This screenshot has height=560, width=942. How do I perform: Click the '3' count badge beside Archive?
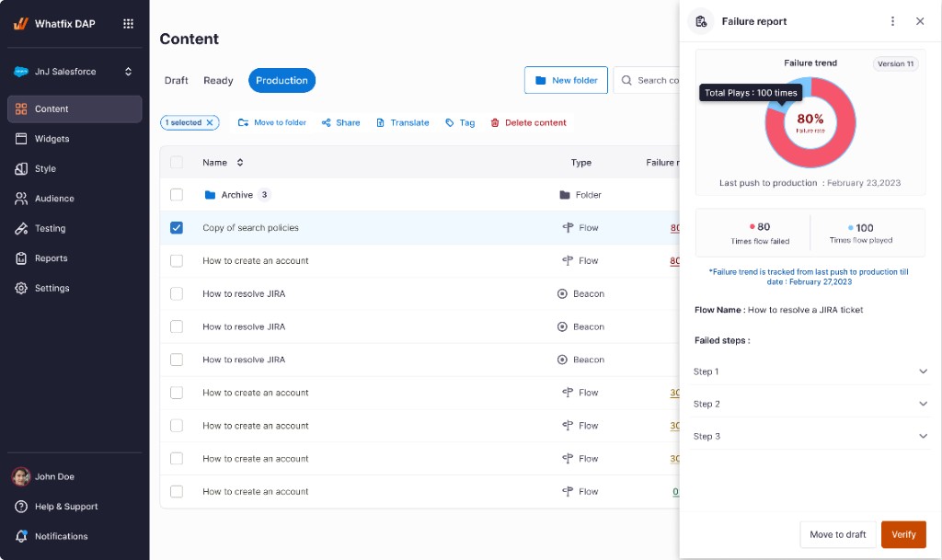coord(264,194)
